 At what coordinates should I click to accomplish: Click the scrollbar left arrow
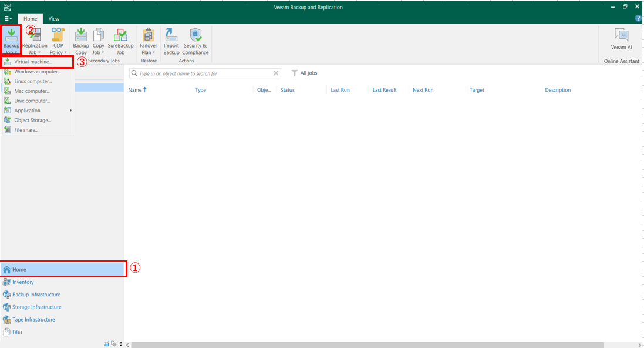(x=128, y=344)
